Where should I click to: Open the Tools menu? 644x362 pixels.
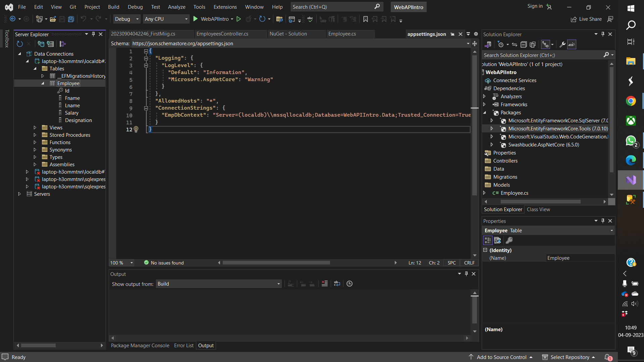pos(199,7)
